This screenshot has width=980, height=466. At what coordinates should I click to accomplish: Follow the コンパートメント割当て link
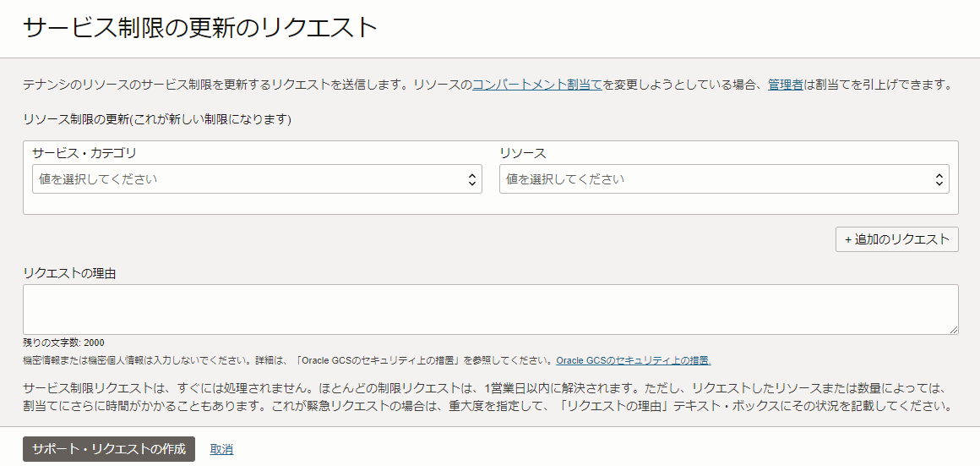tap(536, 85)
